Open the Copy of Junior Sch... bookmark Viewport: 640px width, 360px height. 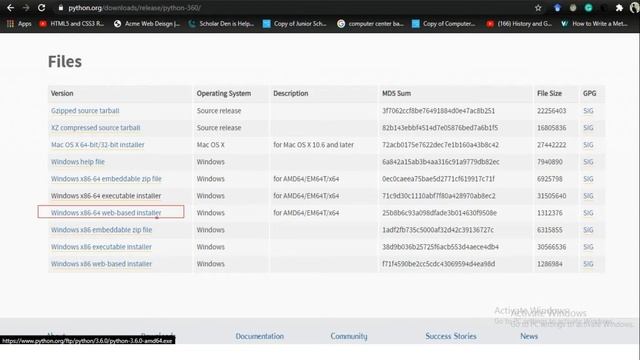pos(295,24)
